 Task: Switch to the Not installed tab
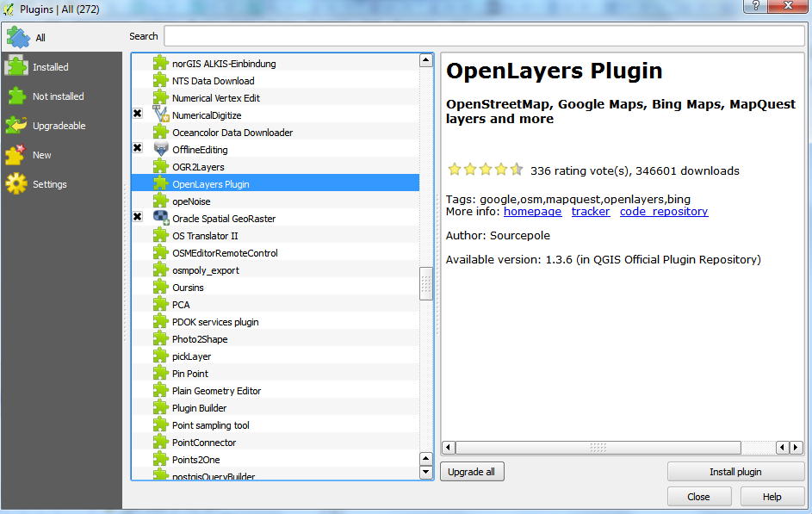coord(62,96)
